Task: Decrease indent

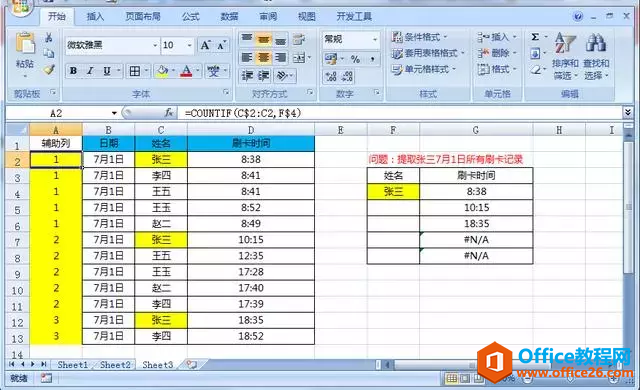Action: pyautogui.click(x=247, y=75)
